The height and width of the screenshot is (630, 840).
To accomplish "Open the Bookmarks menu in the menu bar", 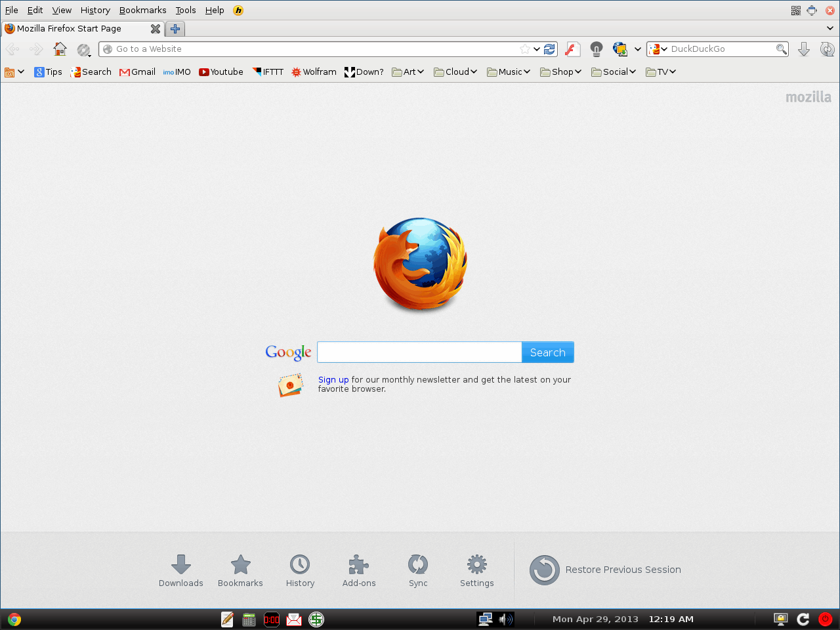I will [x=142, y=10].
